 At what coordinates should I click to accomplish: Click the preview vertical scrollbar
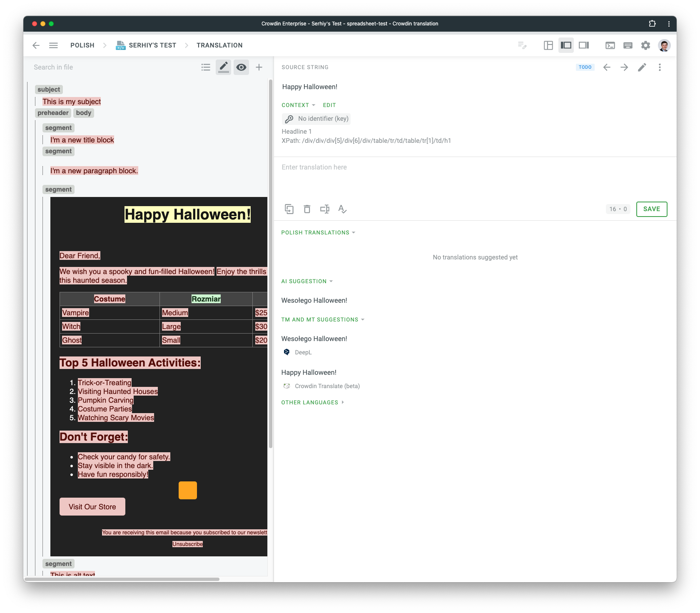pos(271,264)
